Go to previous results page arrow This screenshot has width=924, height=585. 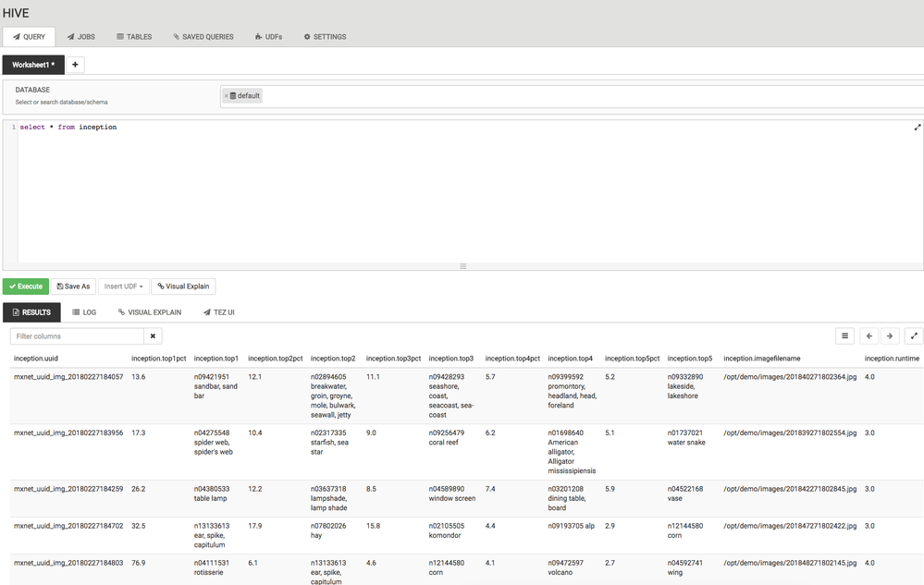pyautogui.click(x=869, y=336)
